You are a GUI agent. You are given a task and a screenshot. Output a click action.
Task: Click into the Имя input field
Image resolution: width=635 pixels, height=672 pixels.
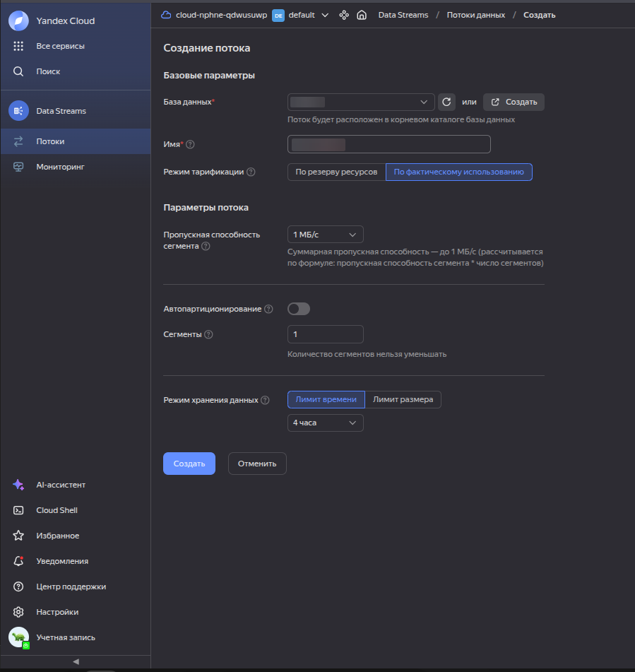389,144
